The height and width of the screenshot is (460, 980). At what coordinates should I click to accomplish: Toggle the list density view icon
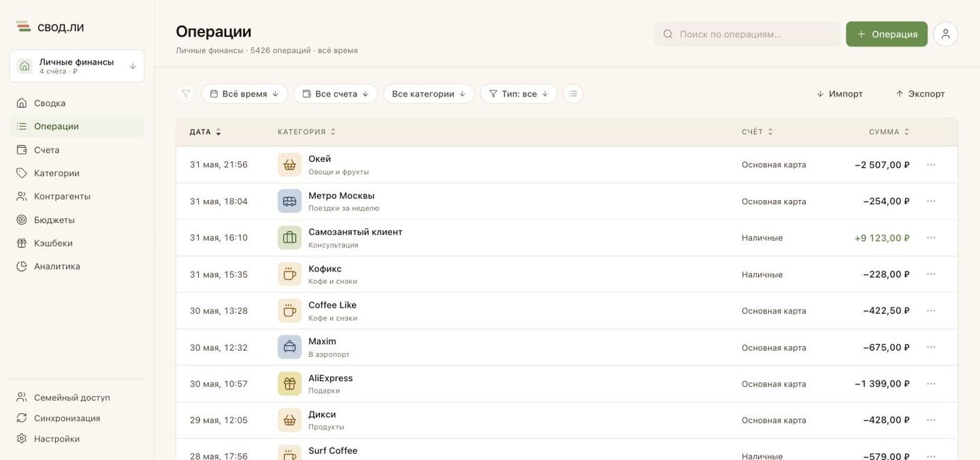[573, 94]
